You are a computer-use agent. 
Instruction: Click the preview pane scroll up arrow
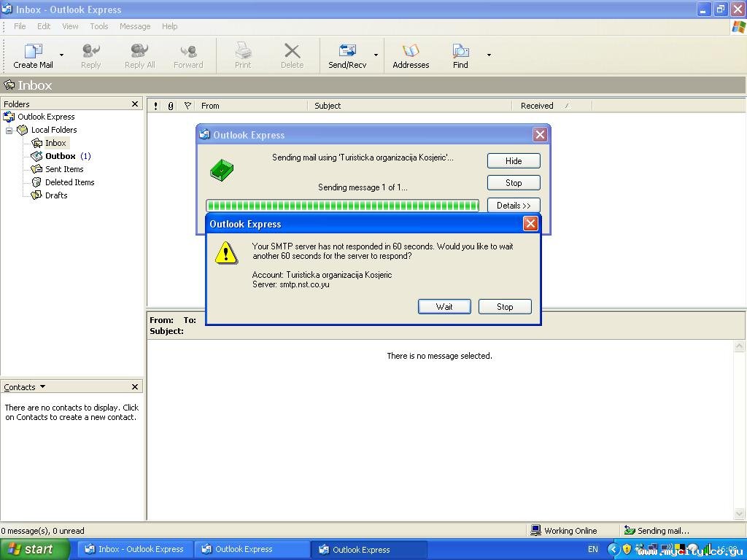[x=740, y=346]
